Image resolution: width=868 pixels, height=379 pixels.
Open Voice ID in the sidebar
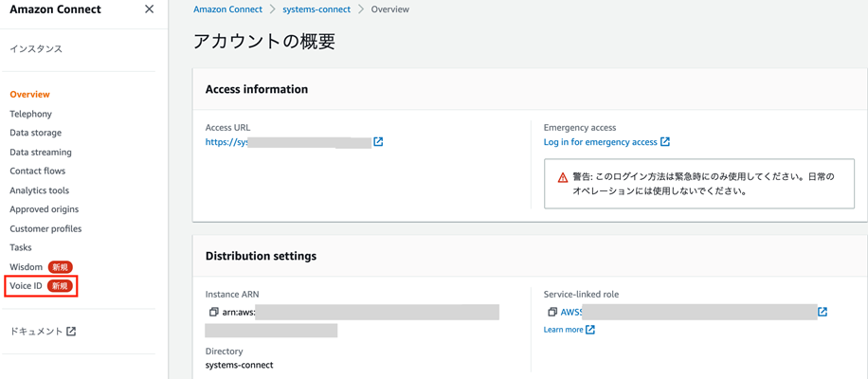pos(26,286)
